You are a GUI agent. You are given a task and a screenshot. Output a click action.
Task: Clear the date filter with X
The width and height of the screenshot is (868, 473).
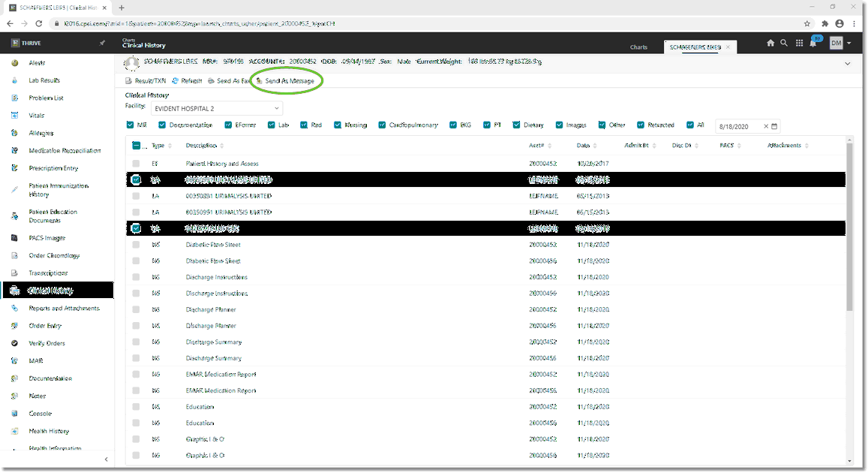pos(766,126)
